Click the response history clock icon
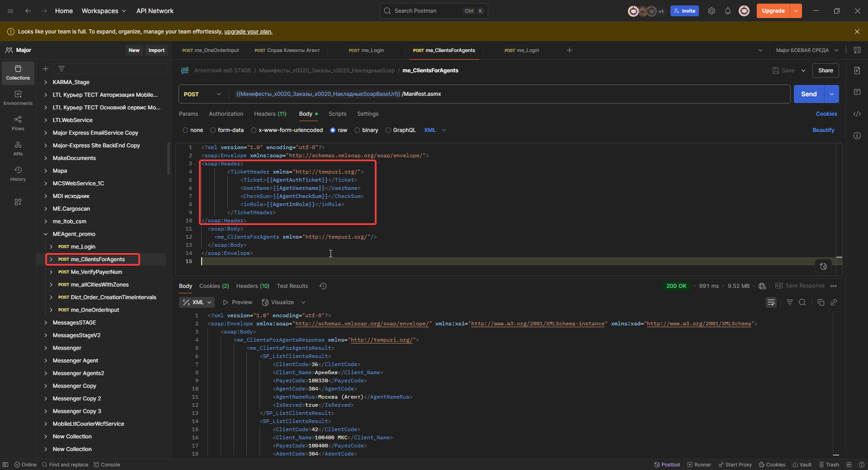This screenshot has height=470, width=868. (323, 286)
